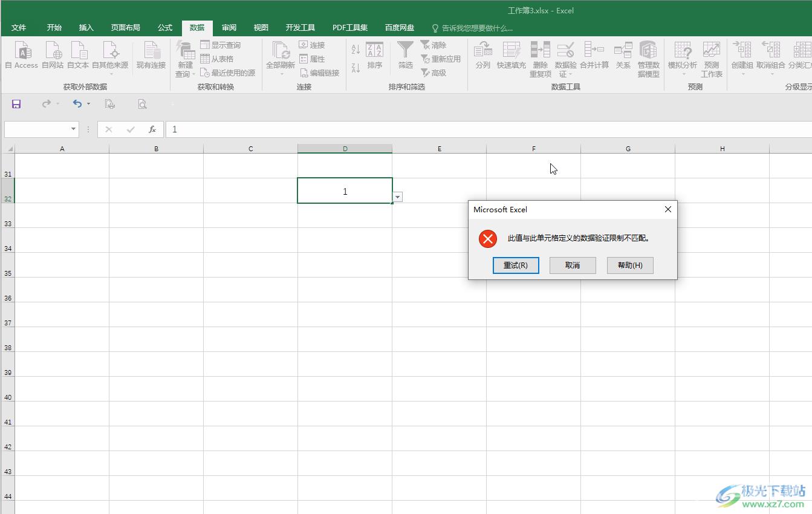Click the Save icon in quick toolbar
The height and width of the screenshot is (514, 812).
click(x=16, y=104)
